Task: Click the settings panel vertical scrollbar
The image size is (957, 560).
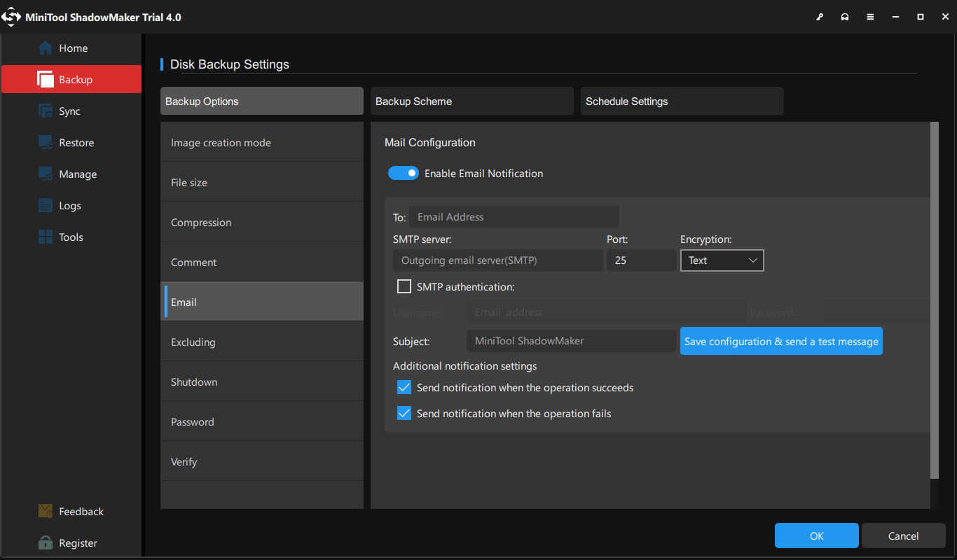Action: (935, 300)
